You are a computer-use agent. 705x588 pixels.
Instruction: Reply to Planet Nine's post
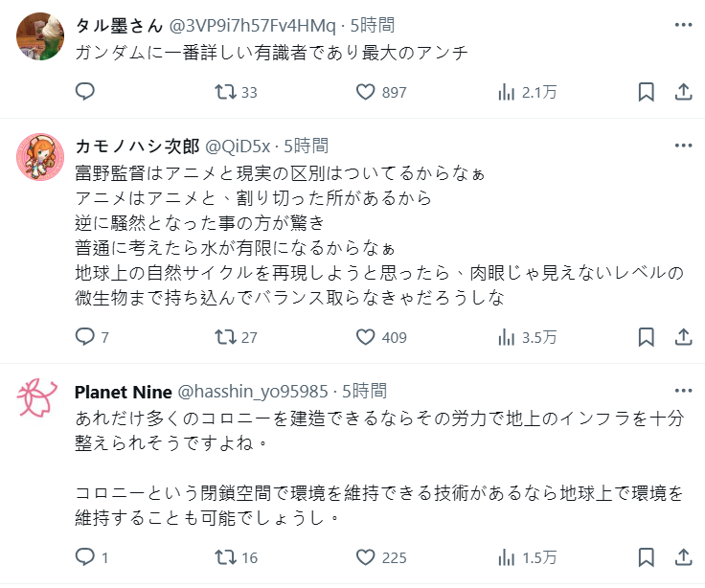[85, 557]
